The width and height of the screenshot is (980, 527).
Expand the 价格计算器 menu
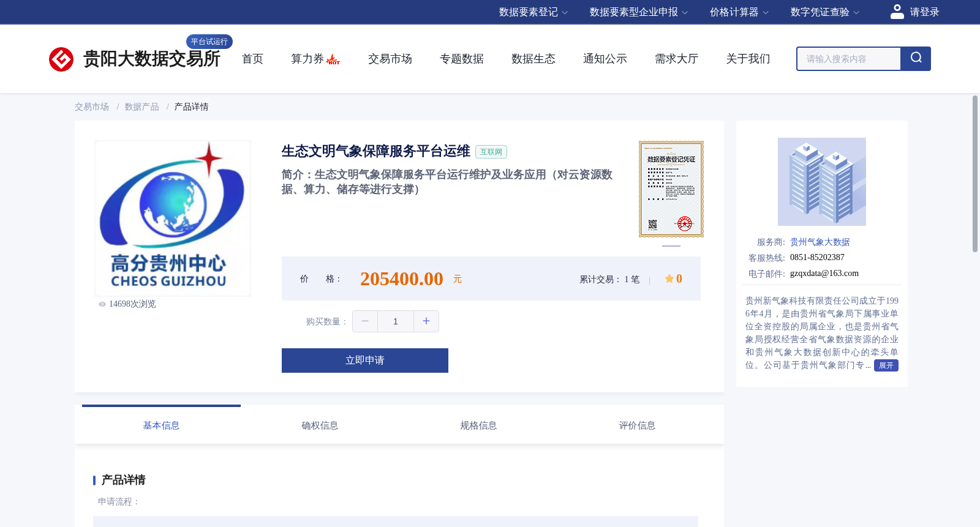(739, 12)
